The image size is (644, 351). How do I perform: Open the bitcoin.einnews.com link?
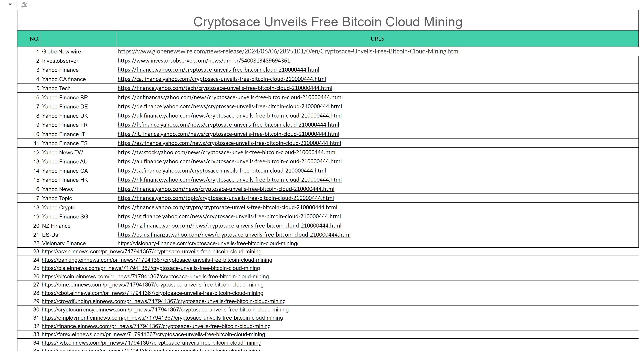coord(155,277)
